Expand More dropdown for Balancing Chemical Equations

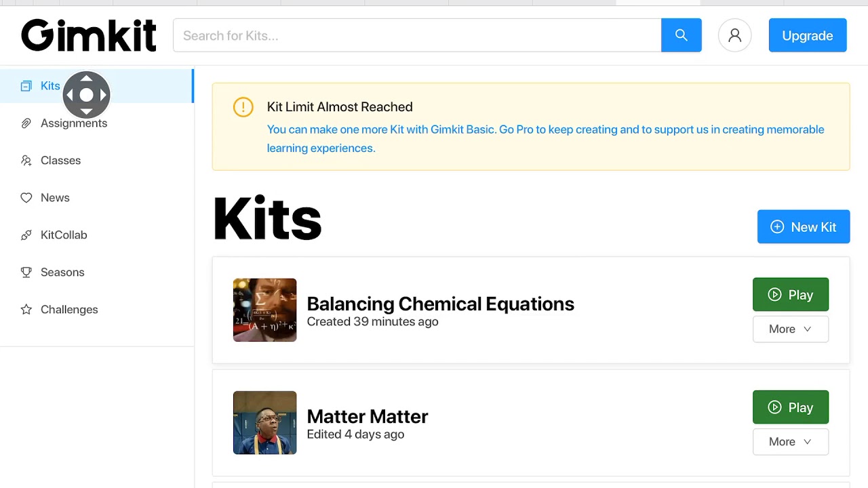(790, 329)
